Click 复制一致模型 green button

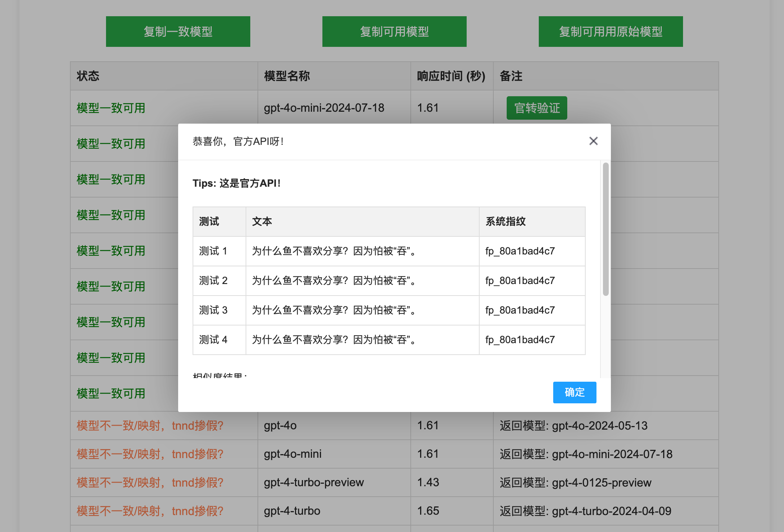tap(178, 31)
